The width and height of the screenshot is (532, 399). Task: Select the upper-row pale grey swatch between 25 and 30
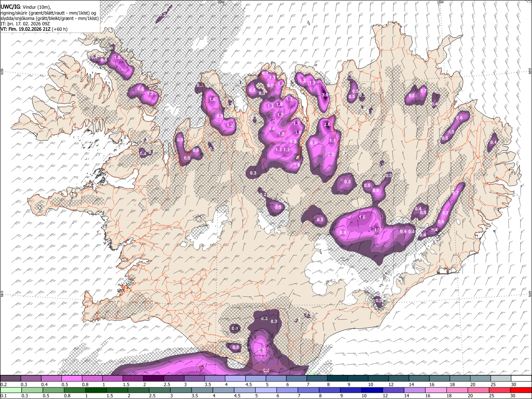click(501, 379)
